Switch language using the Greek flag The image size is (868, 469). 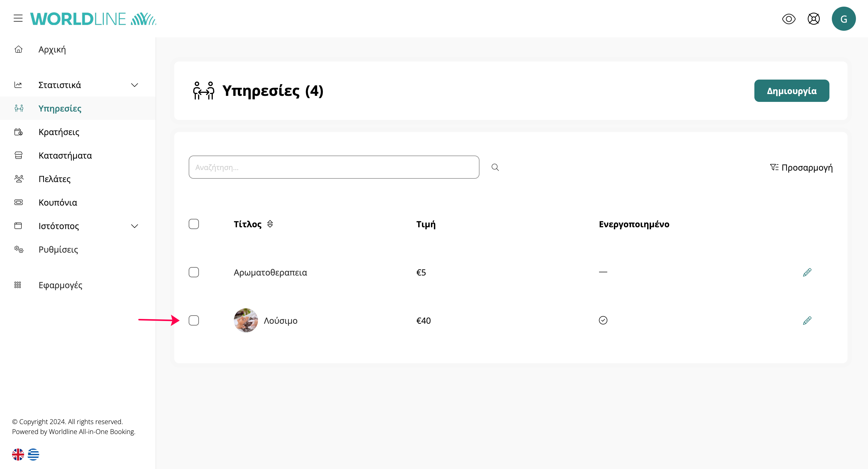click(33, 455)
